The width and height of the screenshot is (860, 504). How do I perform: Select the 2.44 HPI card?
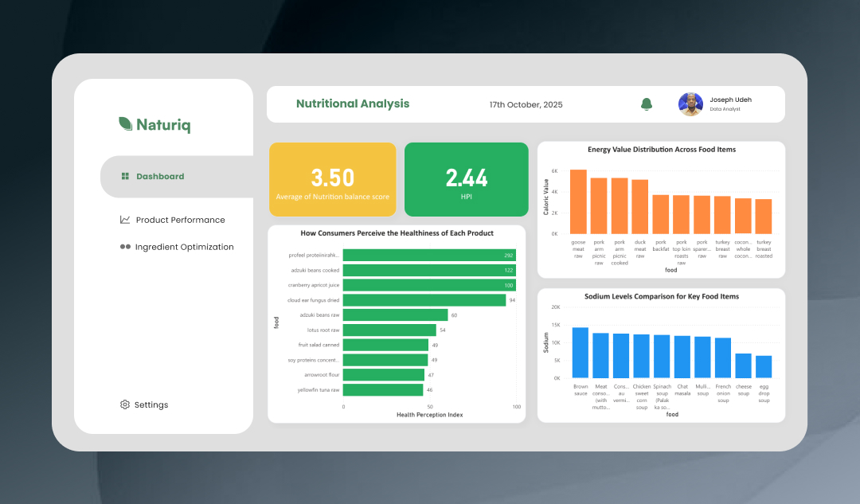[466, 179]
